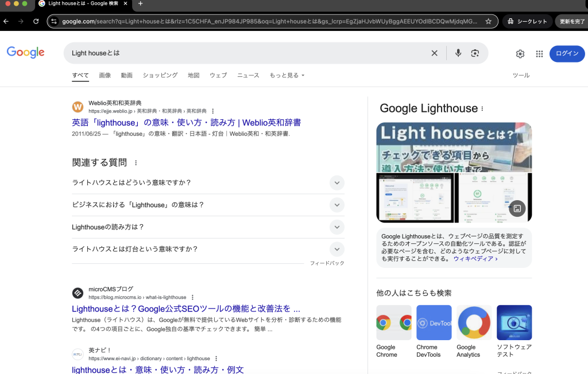Switch to the ニュース tab

click(248, 75)
